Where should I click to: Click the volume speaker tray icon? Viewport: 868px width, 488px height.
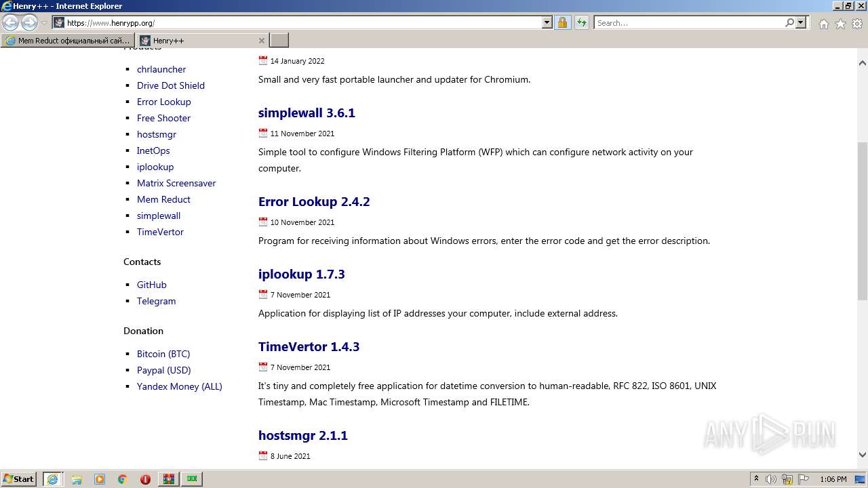coord(771,479)
